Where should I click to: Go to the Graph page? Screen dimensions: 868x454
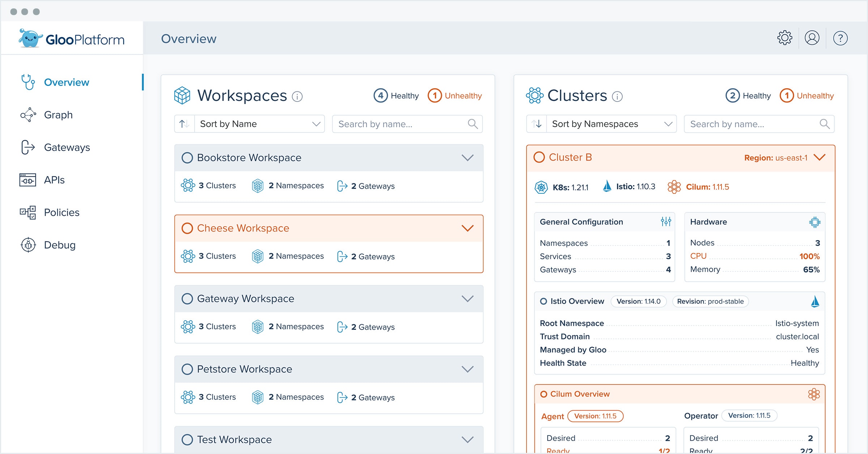click(58, 115)
